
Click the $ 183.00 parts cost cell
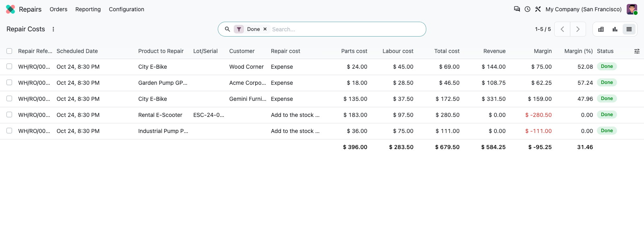pos(355,115)
